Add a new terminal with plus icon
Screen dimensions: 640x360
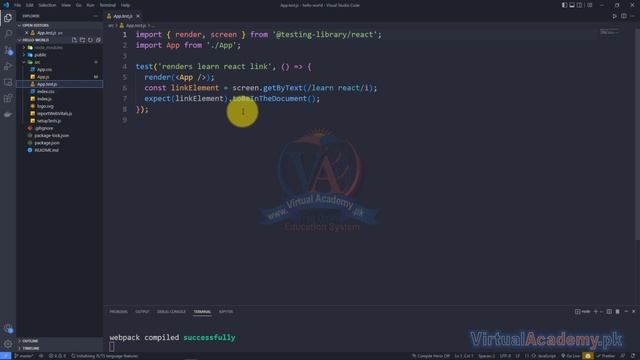click(596, 311)
